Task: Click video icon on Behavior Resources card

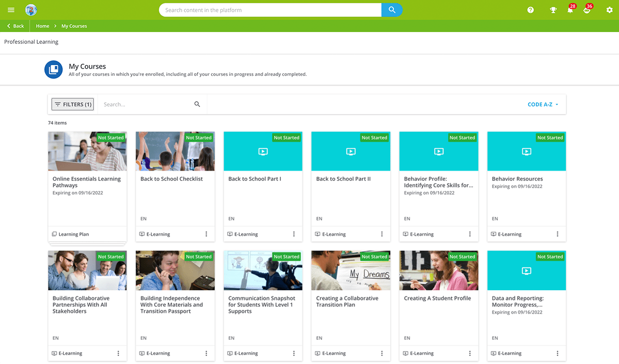Action: click(x=527, y=152)
